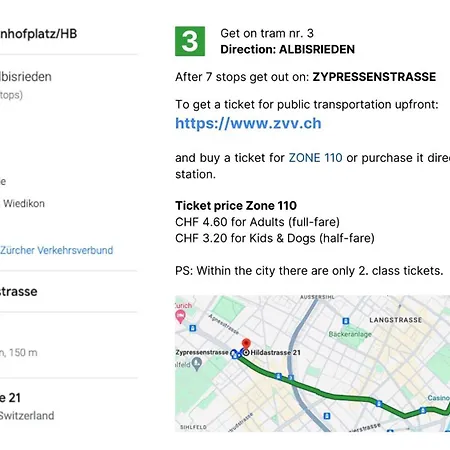This screenshot has width=450, height=450.
Task: Click the Hildastrasse 21 destination circle marker
Action: 246,352
